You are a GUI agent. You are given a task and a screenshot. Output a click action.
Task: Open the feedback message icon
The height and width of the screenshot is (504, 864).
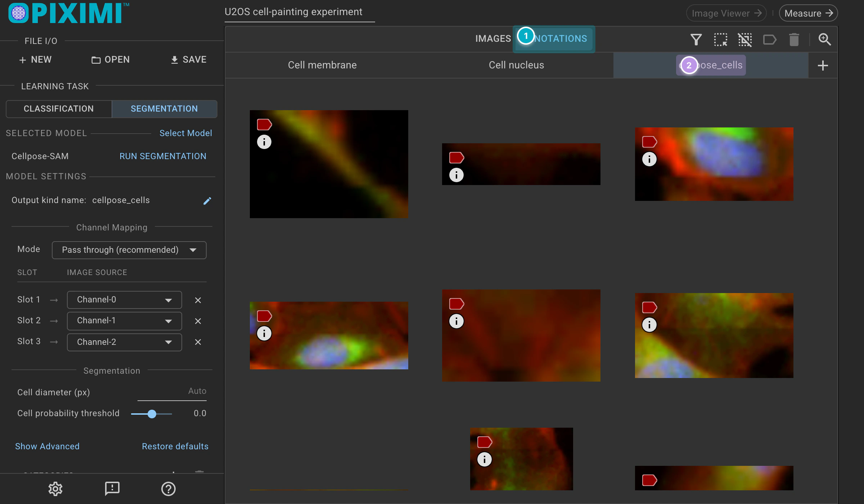112,489
